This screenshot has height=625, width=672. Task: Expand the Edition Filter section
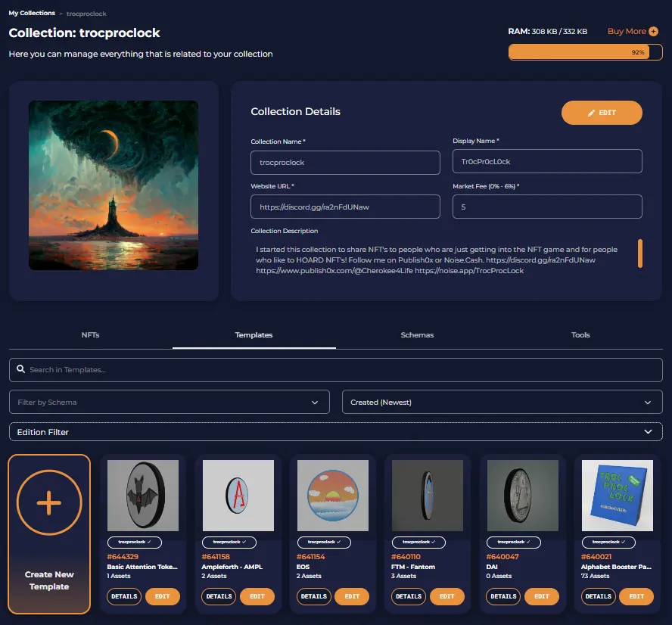(x=335, y=432)
